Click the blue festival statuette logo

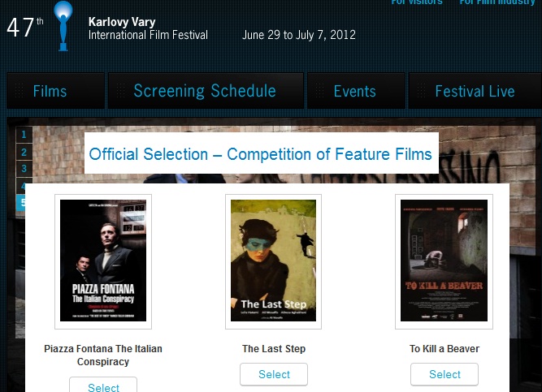[x=63, y=24]
